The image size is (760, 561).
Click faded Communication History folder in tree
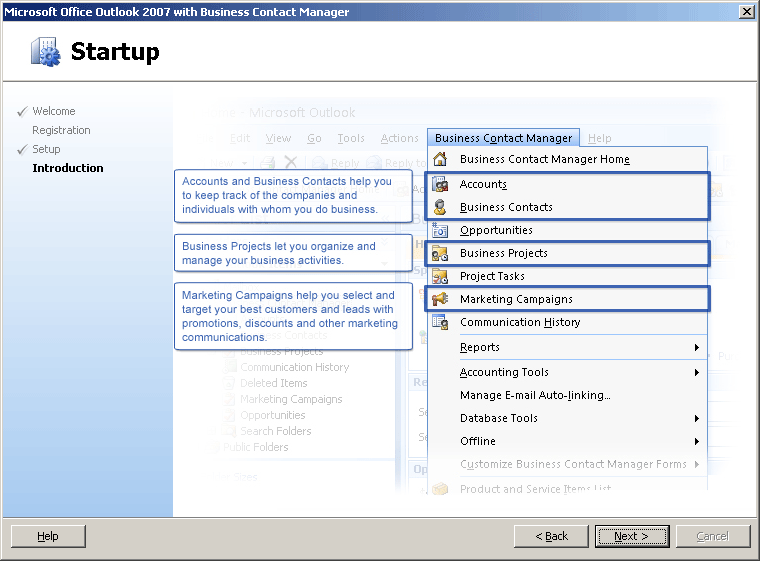(295, 367)
